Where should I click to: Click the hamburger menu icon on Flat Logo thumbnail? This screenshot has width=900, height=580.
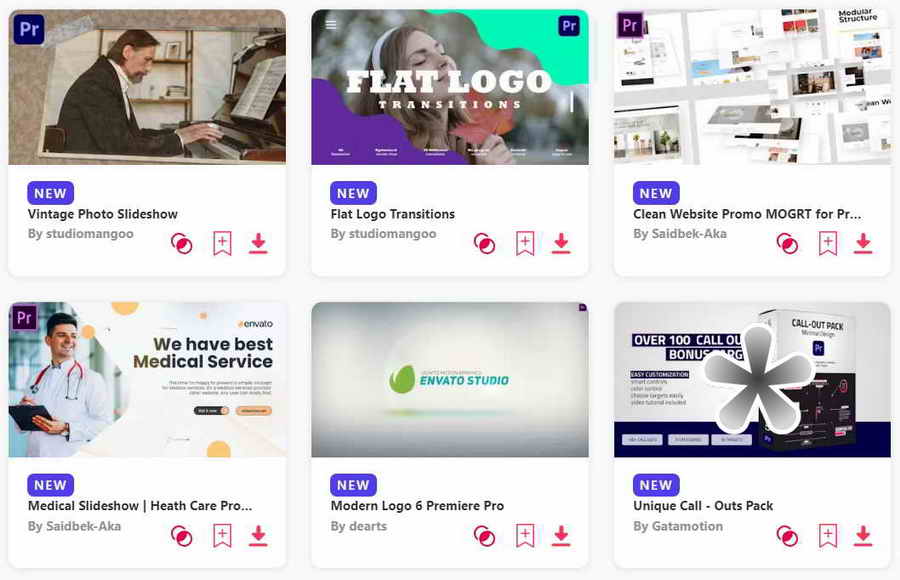[331, 25]
